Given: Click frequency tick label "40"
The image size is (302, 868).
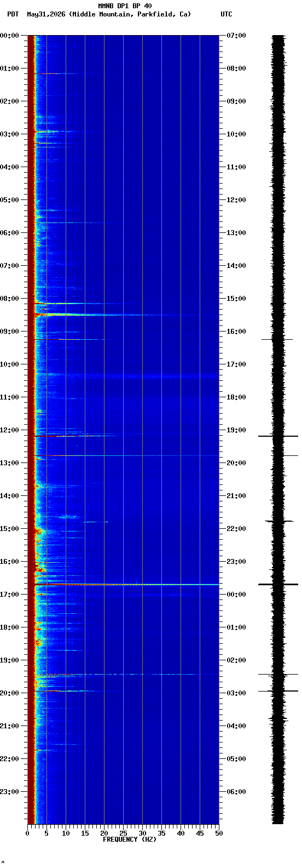Looking at the screenshot, I should pyautogui.click(x=181, y=833).
